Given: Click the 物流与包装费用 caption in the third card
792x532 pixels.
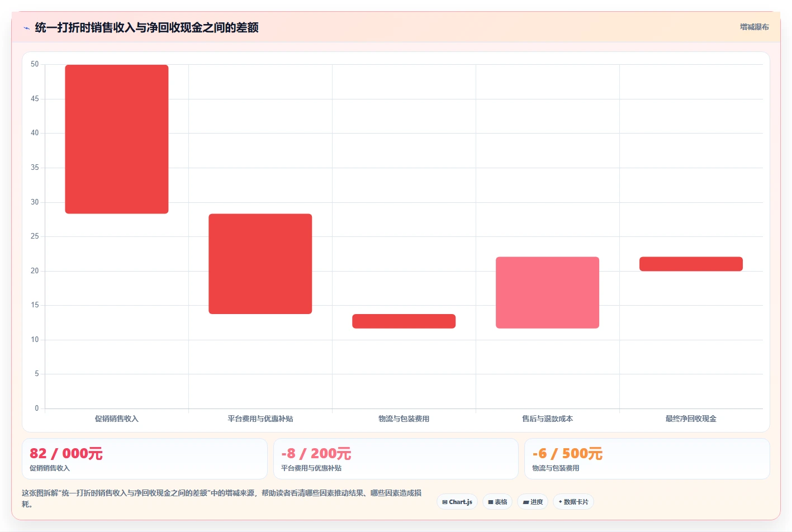Looking at the screenshot, I should (x=556, y=468).
